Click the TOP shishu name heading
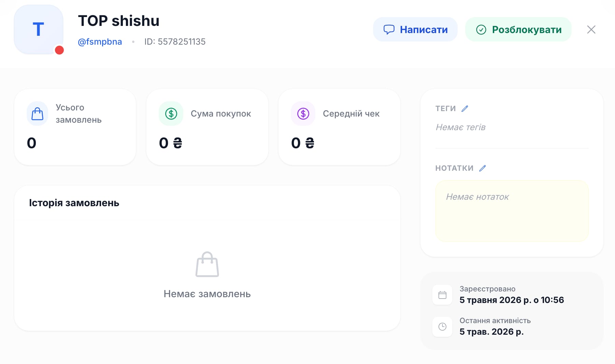 click(119, 21)
